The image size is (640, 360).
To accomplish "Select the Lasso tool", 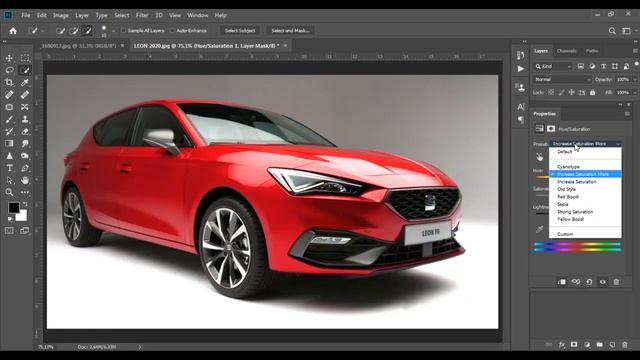I will coord(9,70).
